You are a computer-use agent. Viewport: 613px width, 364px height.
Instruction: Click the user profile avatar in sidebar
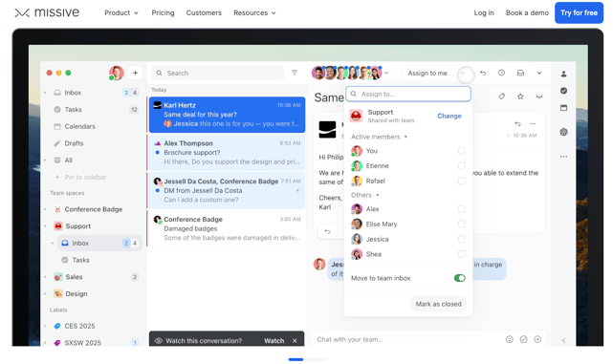tap(116, 73)
